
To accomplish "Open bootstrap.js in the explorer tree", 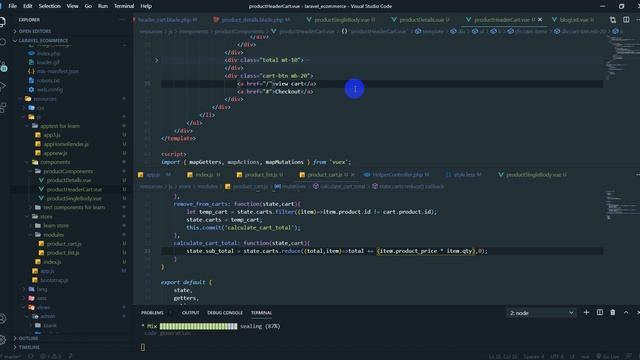I will (54, 280).
